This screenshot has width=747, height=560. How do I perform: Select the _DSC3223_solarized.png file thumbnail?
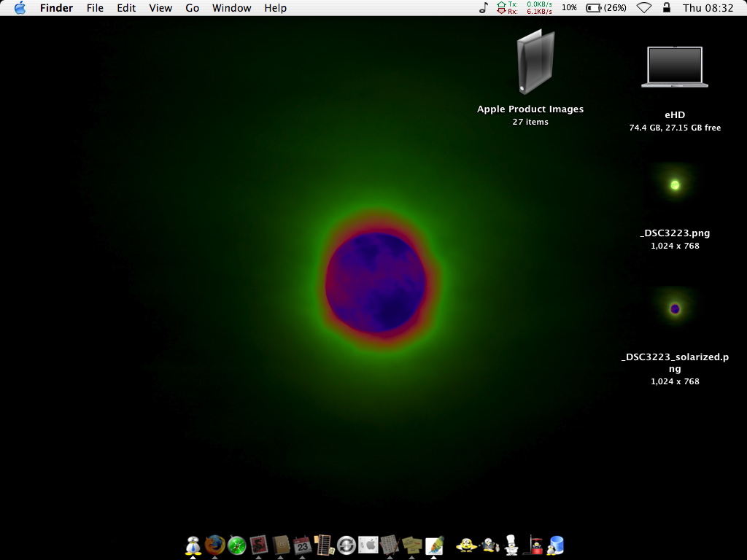675,308
